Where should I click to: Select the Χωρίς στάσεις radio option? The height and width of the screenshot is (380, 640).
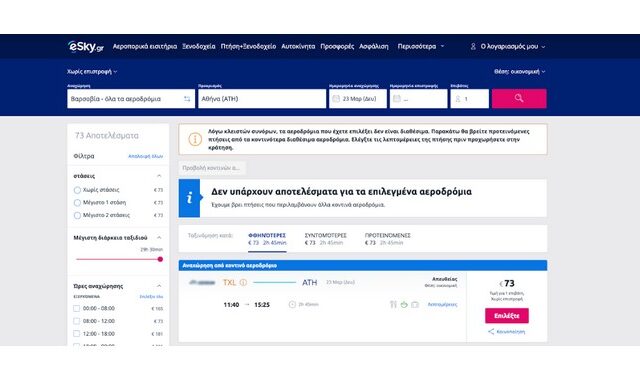pyautogui.click(x=77, y=190)
